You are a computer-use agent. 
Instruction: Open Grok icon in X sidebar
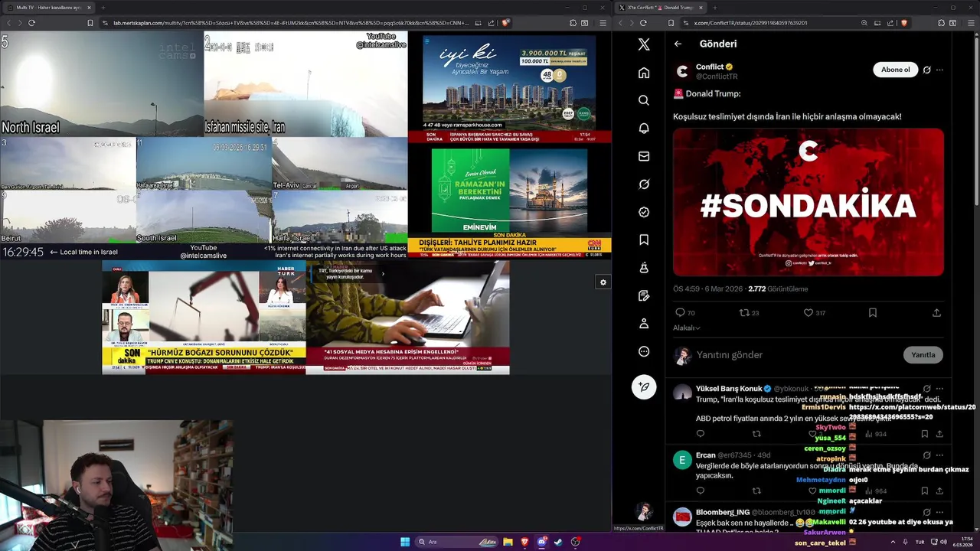[x=644, y=184]
